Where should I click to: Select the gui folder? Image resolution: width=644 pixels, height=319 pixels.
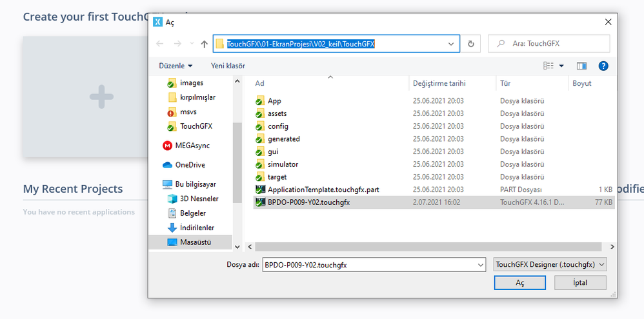273,151
